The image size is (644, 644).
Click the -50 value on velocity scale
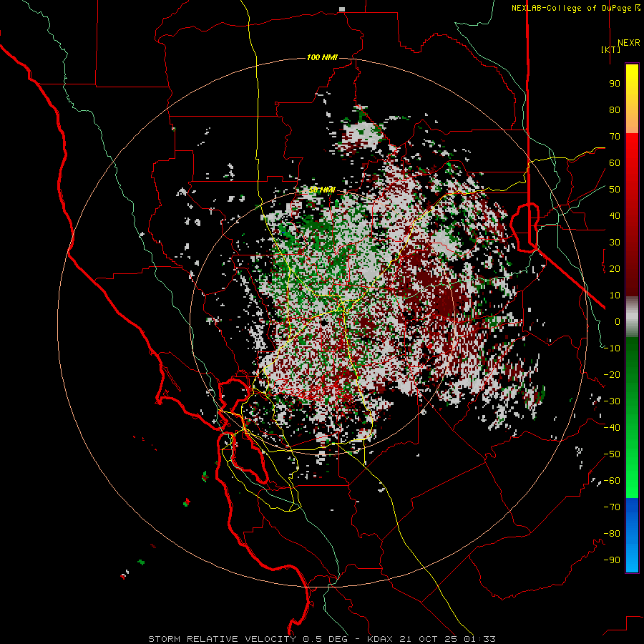click(x=612, y=454)
